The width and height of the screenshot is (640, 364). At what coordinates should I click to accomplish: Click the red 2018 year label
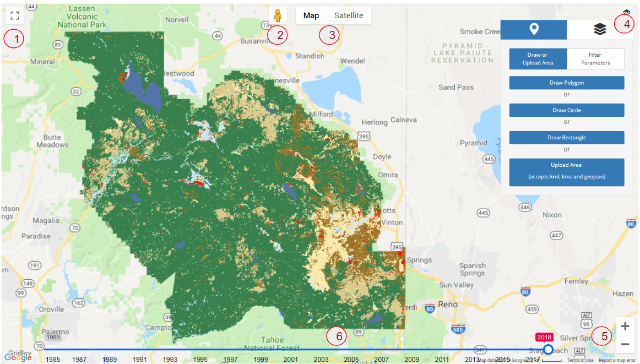pos(545,337)
